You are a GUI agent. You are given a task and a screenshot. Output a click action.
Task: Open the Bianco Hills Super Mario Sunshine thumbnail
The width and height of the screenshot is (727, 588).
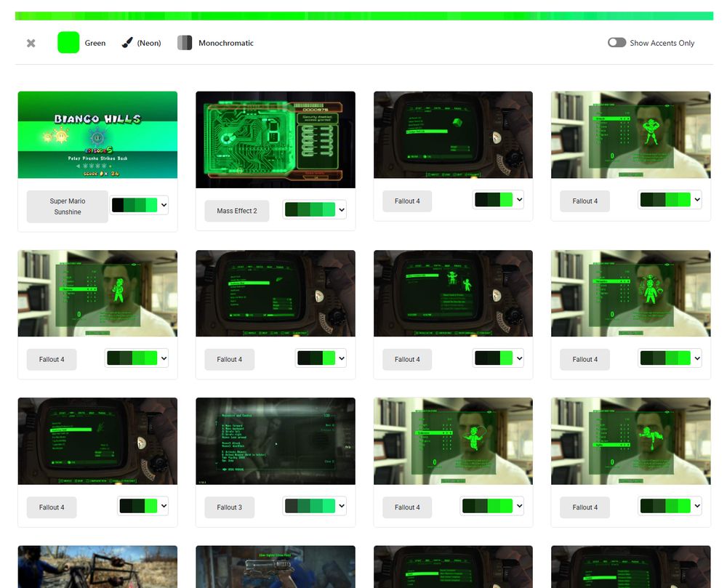(97, 135)
